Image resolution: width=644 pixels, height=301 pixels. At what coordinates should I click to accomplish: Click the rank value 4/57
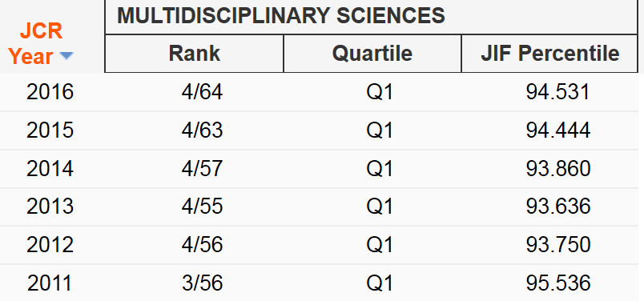(202, 168)
